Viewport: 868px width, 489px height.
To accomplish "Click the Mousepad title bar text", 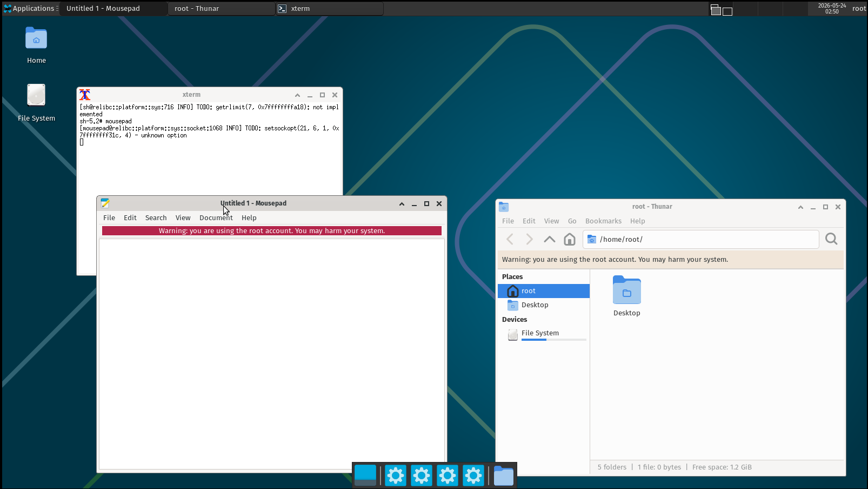I will 253,203.
